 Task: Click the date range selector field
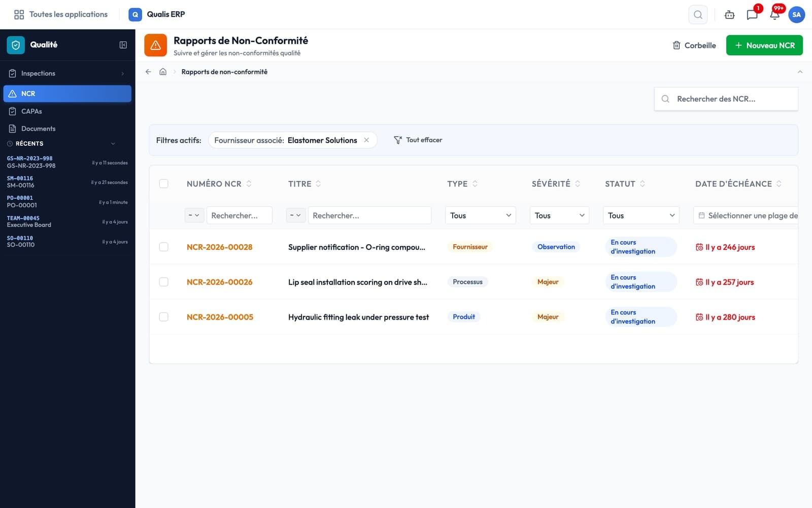coord(746,215)
